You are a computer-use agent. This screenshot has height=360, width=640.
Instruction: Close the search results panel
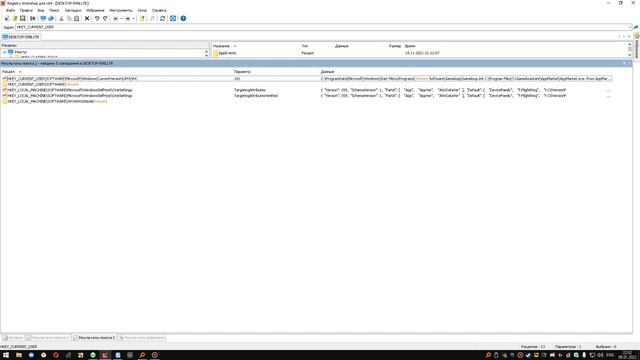point(629,63)
